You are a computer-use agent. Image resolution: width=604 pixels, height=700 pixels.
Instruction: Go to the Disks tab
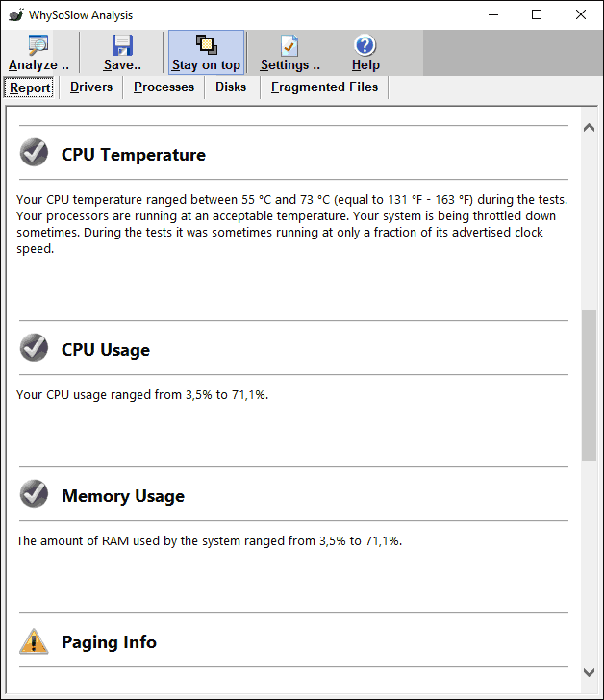pyautogui.click(x=231, y=87)
